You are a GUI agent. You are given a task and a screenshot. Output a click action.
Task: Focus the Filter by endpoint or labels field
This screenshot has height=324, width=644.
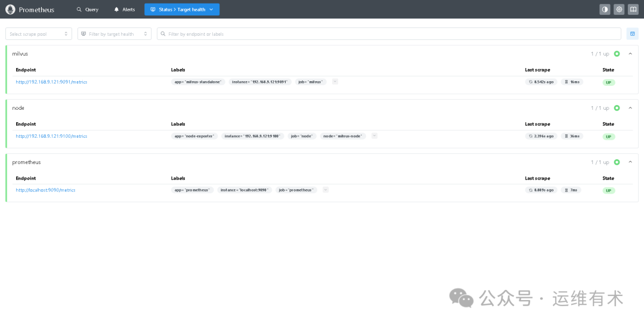389,34
